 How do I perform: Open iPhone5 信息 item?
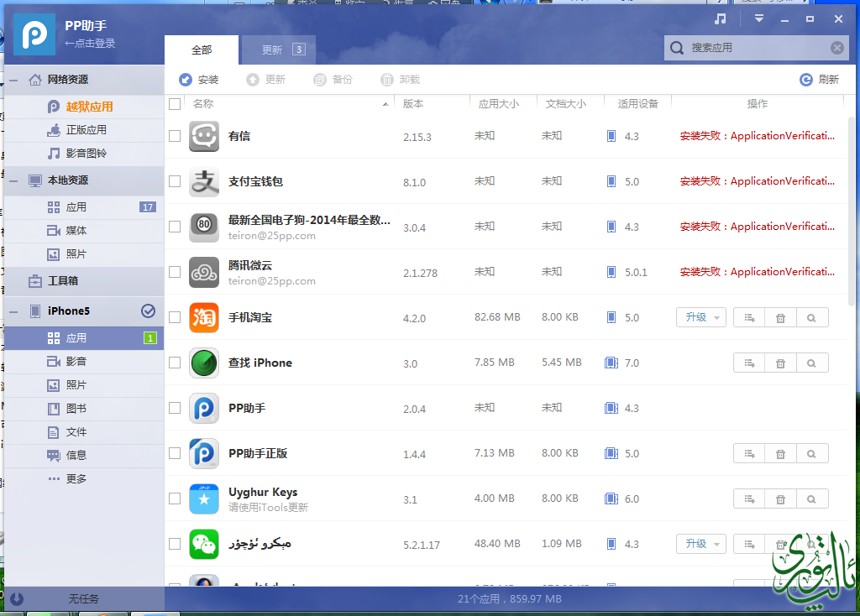(x=84, y=456)
